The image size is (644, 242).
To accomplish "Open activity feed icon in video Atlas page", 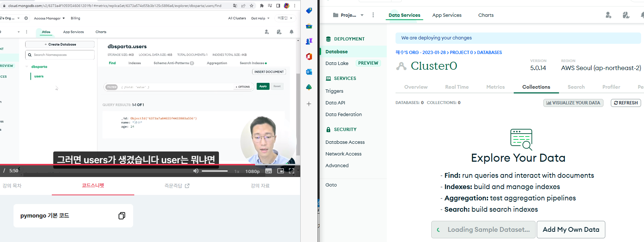I will 279,32.
